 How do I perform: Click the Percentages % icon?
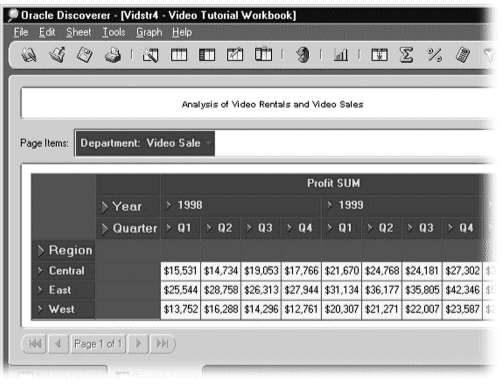[435, 55]
